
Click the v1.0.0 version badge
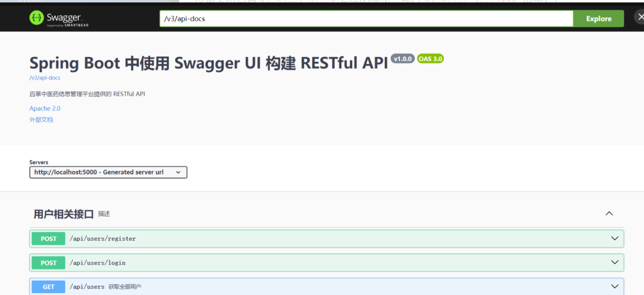(402, 58)
